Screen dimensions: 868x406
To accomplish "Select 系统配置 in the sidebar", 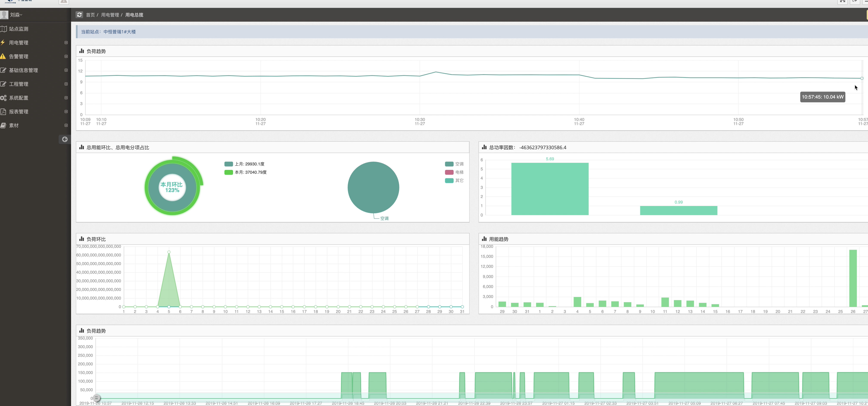I will [x=35, y=98].
